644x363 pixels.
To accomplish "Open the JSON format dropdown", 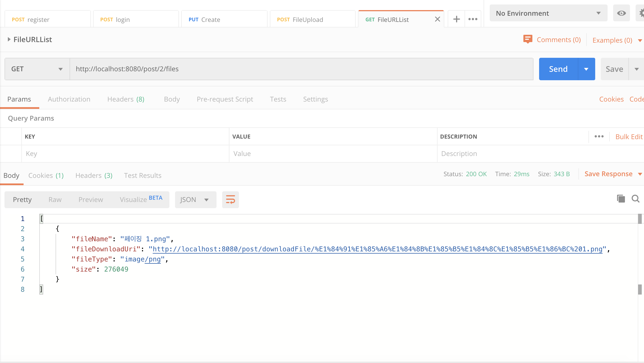I will pyautogui.click(x=195, y=200).
